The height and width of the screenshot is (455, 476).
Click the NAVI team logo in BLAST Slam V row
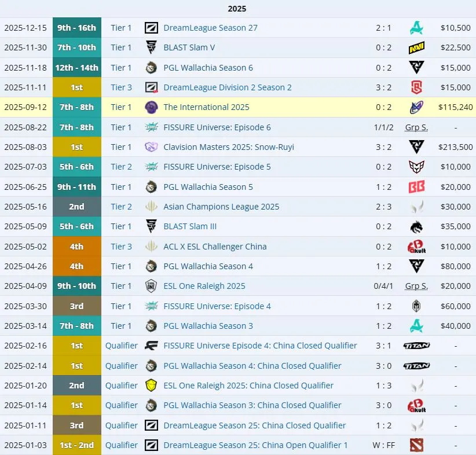416,47
